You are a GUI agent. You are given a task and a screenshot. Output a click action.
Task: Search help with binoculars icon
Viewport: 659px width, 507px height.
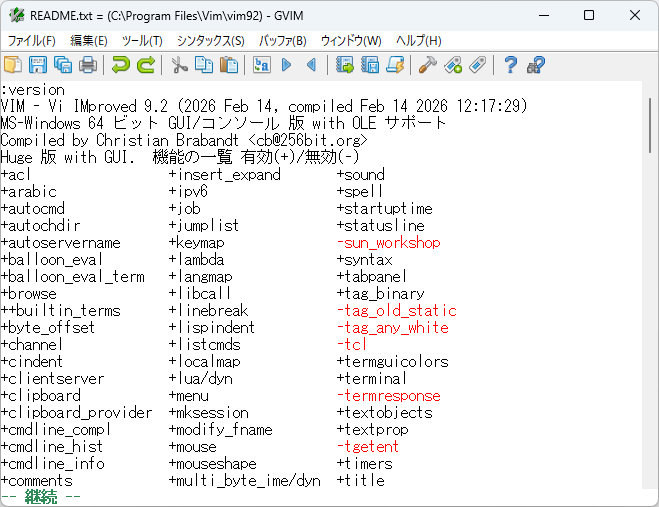pyautogui.click(x=535, y=65)
